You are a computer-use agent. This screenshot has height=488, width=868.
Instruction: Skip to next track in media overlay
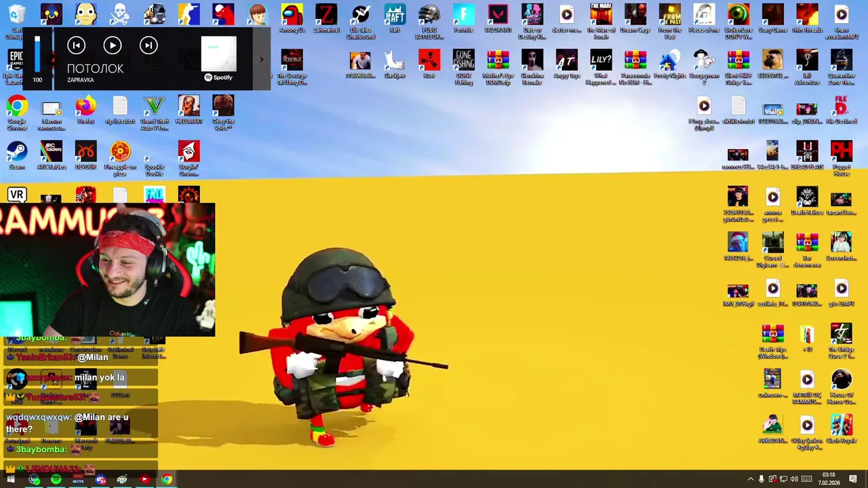point(149,45)
